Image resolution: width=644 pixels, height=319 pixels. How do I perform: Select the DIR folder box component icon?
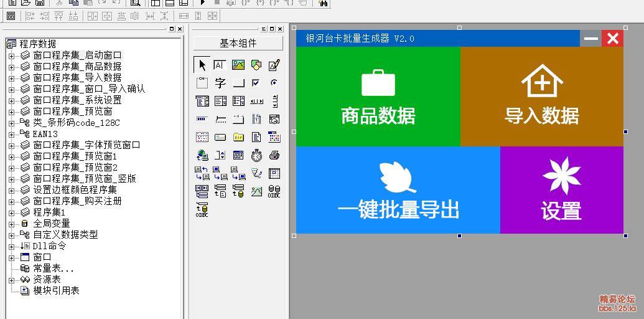238,137
